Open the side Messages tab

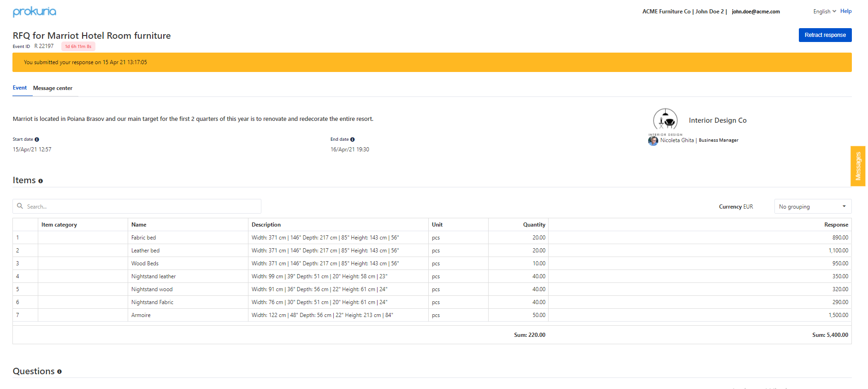click(858, 166)
